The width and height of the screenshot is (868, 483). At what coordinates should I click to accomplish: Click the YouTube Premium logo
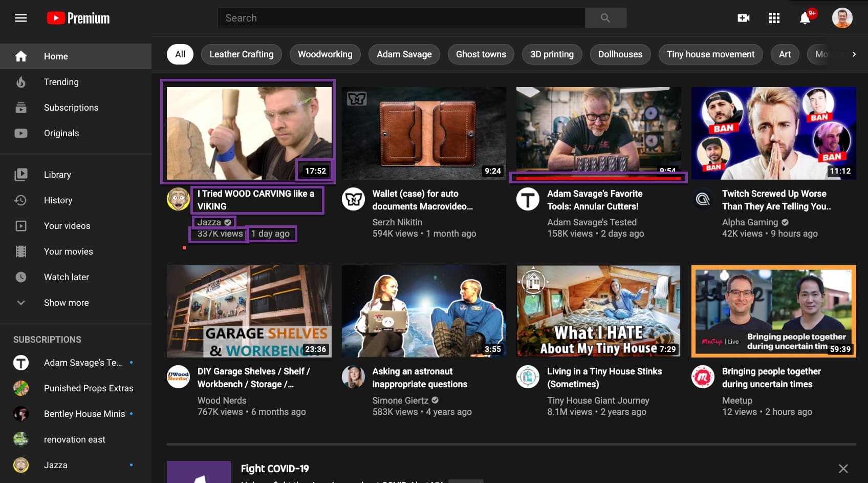tap(78, 18)
